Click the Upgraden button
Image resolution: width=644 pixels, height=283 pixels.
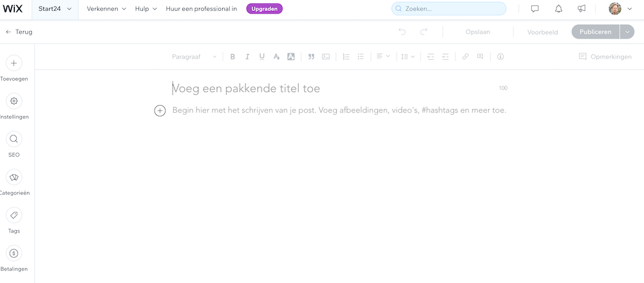click(264, 9)
